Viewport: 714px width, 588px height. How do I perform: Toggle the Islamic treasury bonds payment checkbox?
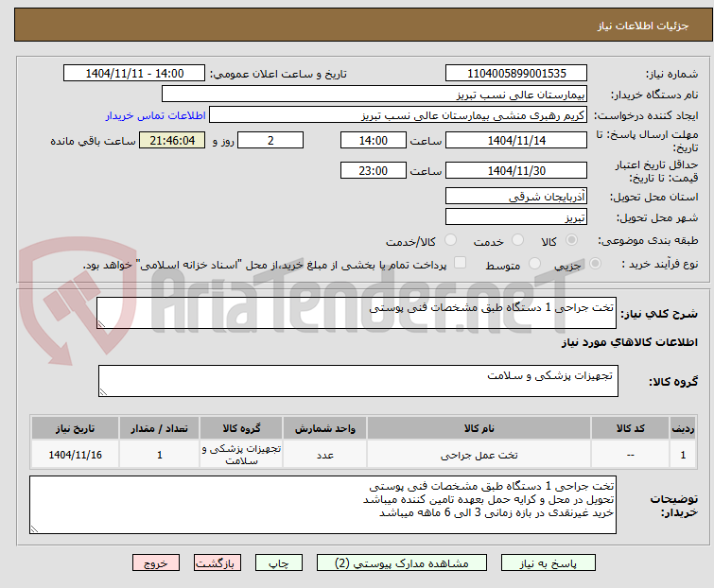point(460,263)
